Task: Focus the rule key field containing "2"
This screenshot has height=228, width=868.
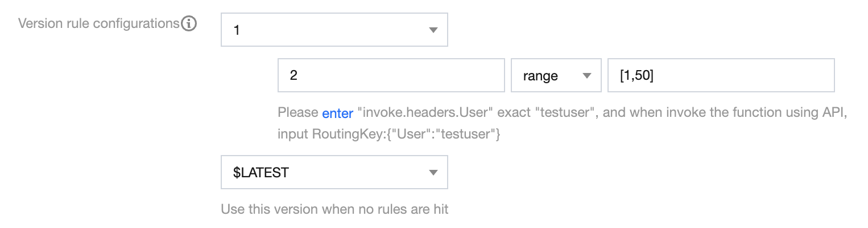Action: 391,75
